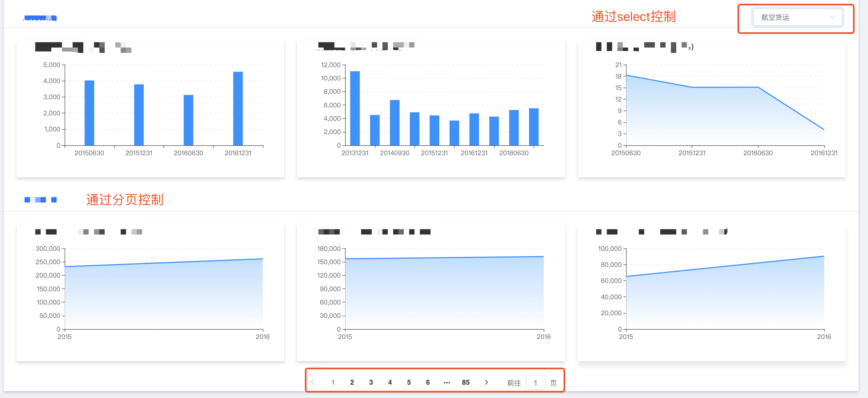
Task: Jump to the last page 85
Action: click(466, 382)
